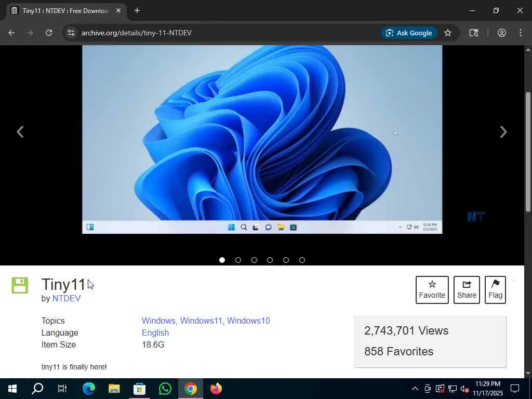Expand hidden system tray icons
Image resolution: width=532 pixels, height=399 pixels.
point(415,389)
